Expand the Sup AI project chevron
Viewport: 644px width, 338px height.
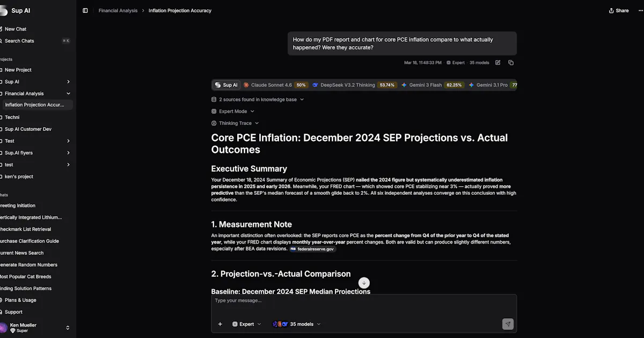(x=68, y=82)
